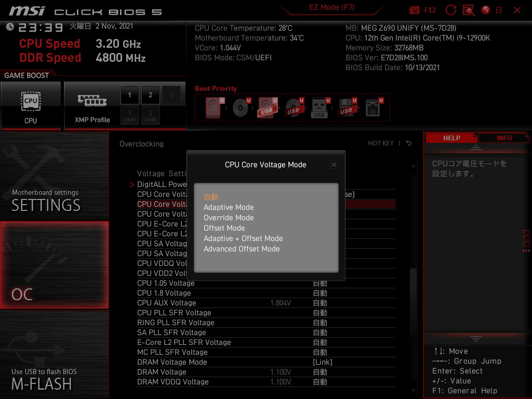Click the CPU Speed 3.20 GHz value
This screenshot has width=532, height=399.
[x=118, y=44]
